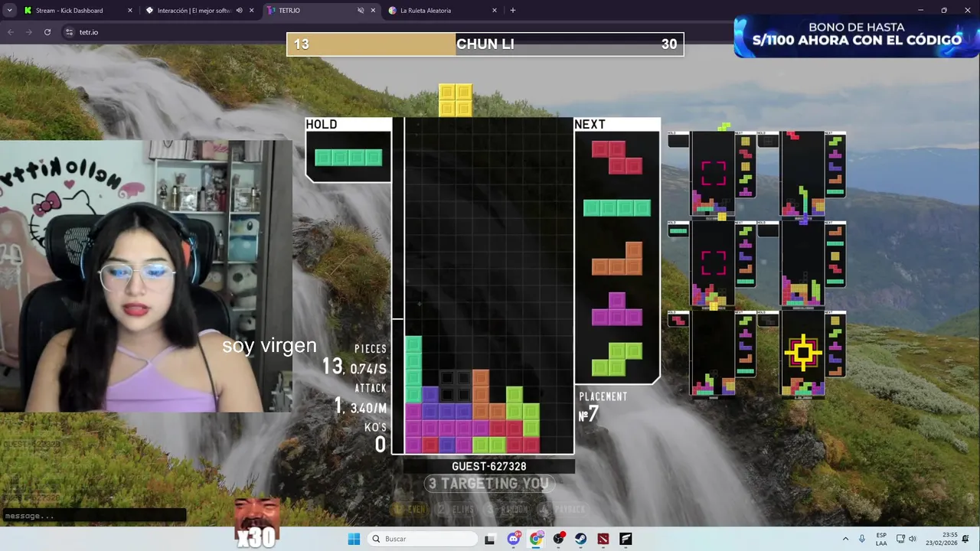Screen dimensions: 980x551
Task: Click the opponent board with yellow crosshair target
Action: pos(802,354)
